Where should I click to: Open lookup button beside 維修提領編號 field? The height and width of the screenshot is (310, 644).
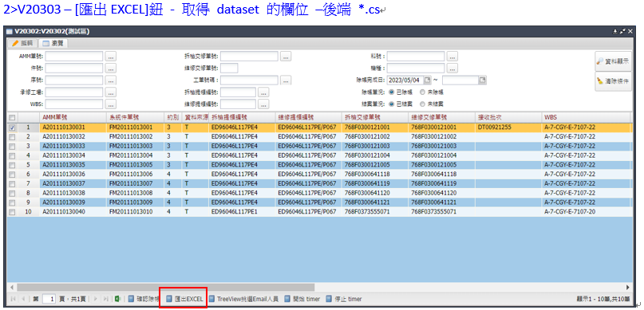[263, 104]
